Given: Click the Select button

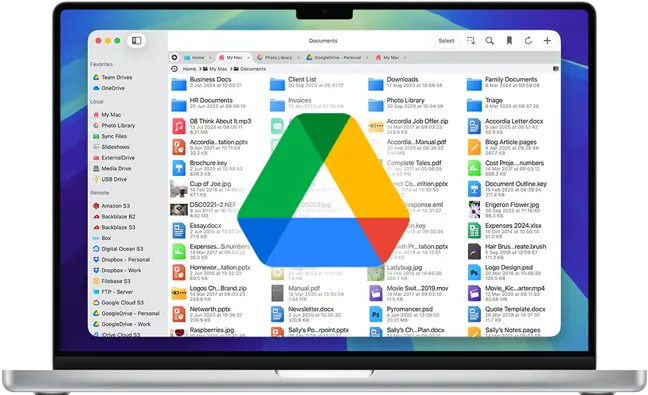Looking at the screenshot, I should coord(446,40).
